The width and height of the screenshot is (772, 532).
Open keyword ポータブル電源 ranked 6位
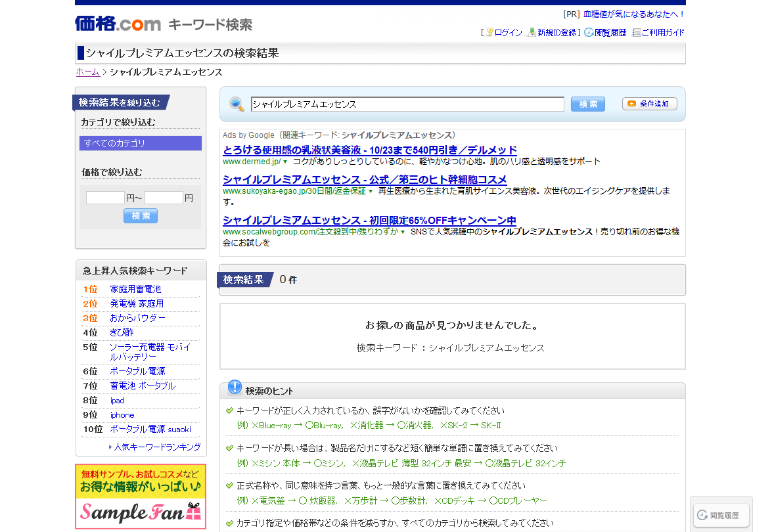click(x=137, y=371)
